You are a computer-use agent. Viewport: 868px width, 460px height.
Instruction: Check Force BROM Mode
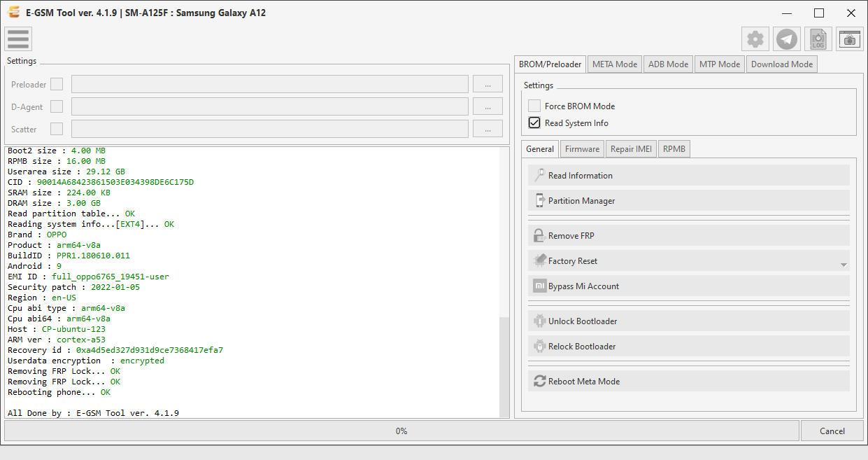coord(534,106)
